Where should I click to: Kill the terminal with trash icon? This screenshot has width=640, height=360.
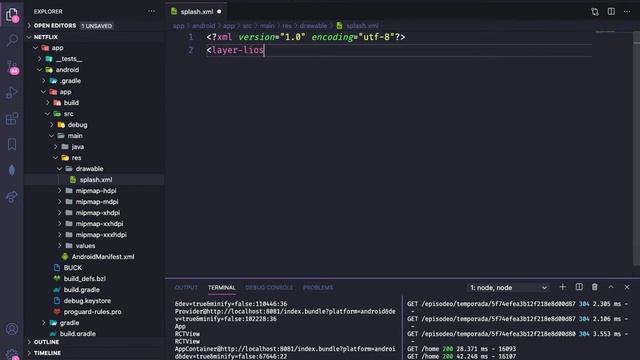pyautogui.click(x=595, y=287)
